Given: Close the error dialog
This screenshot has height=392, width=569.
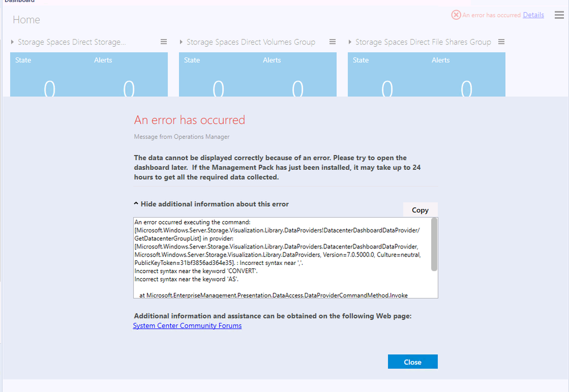Looking at the screenshot, I should (412, 362).
